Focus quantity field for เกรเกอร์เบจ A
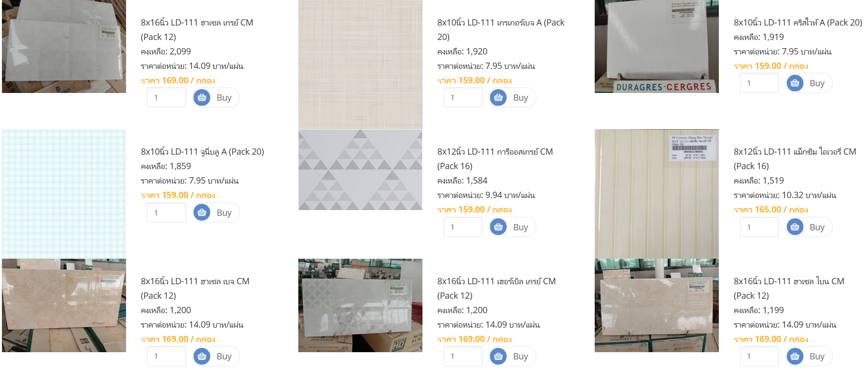Image resolution: width=868 pixels, height=370 pixels. [463, 98]
